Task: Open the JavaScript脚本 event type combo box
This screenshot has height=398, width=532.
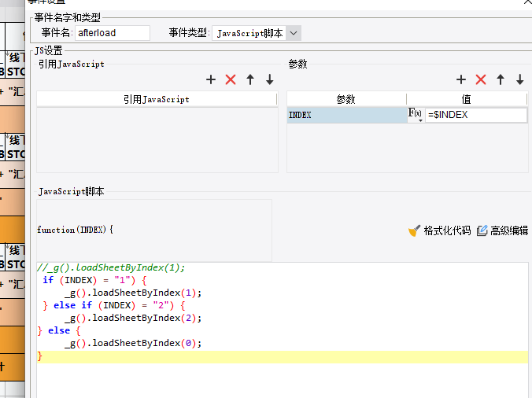Action: point(257,33)
